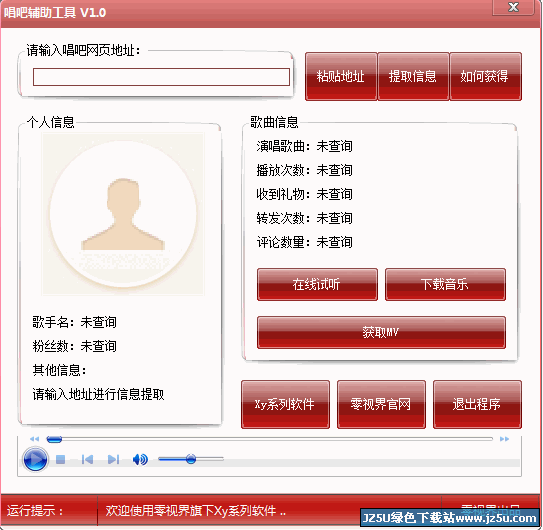Click the 提取信息 button

[413, 77]
